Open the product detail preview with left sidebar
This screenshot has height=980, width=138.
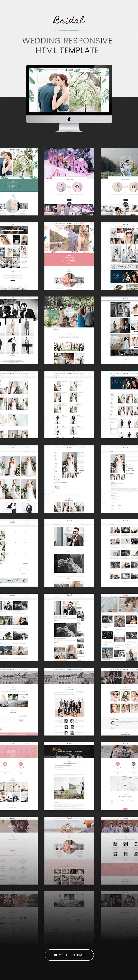tap(69, 479)
